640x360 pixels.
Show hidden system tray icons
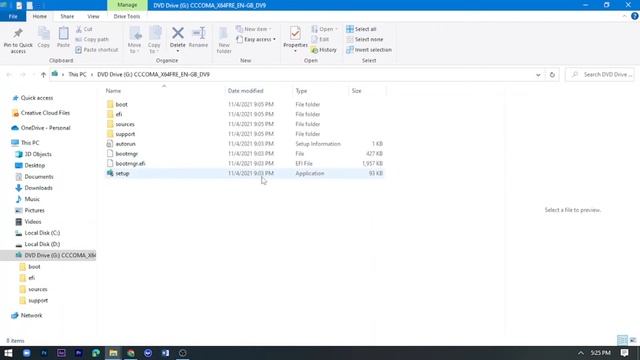pyautogui.click(x=580, y=353)
